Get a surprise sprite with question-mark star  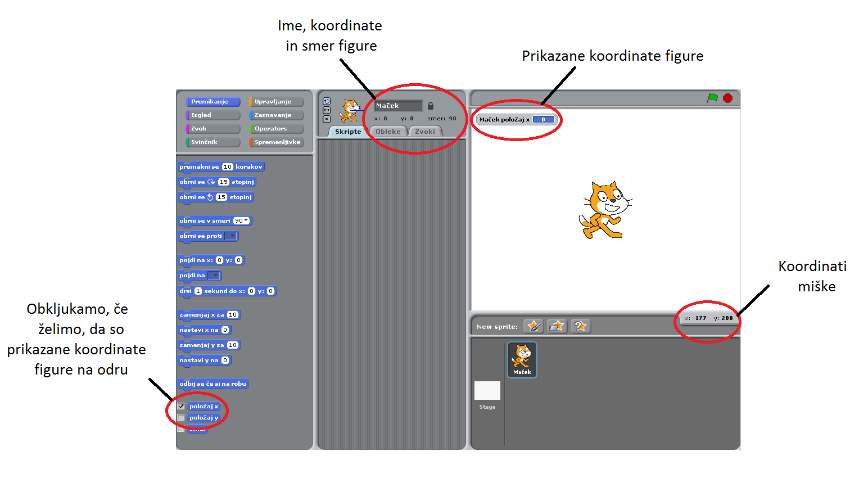pos(580,326)
